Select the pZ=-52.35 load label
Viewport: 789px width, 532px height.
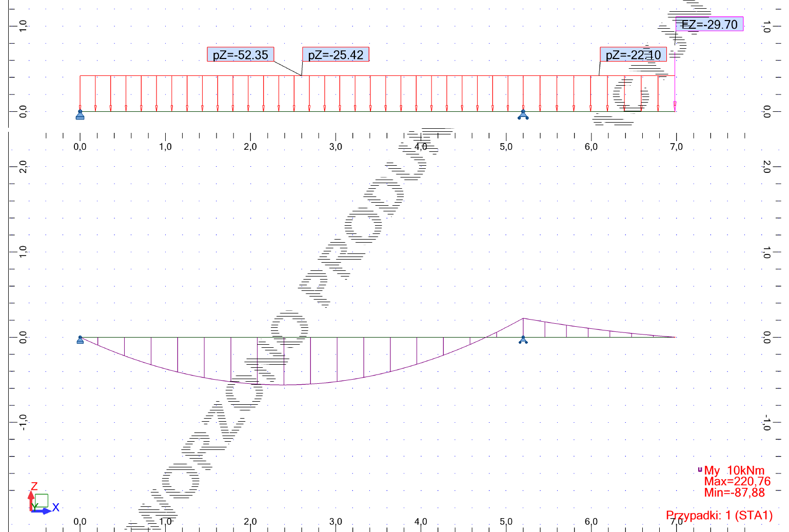point(240,54)
